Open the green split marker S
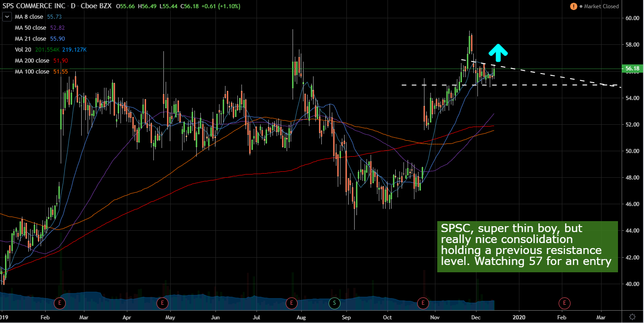Screen dimensions: 644x323 (334, 302)
